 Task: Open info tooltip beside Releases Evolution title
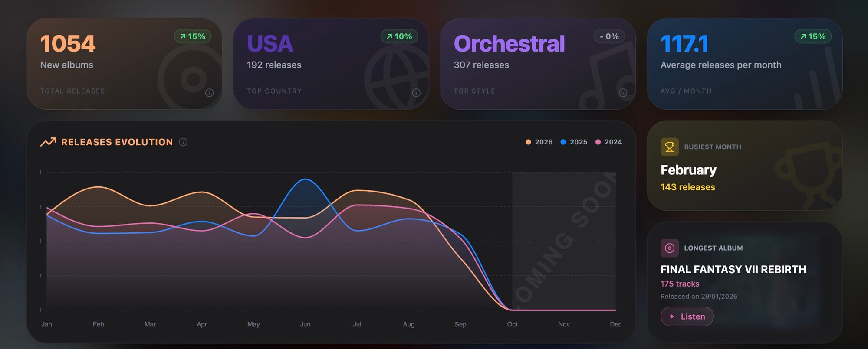point(183,142)
